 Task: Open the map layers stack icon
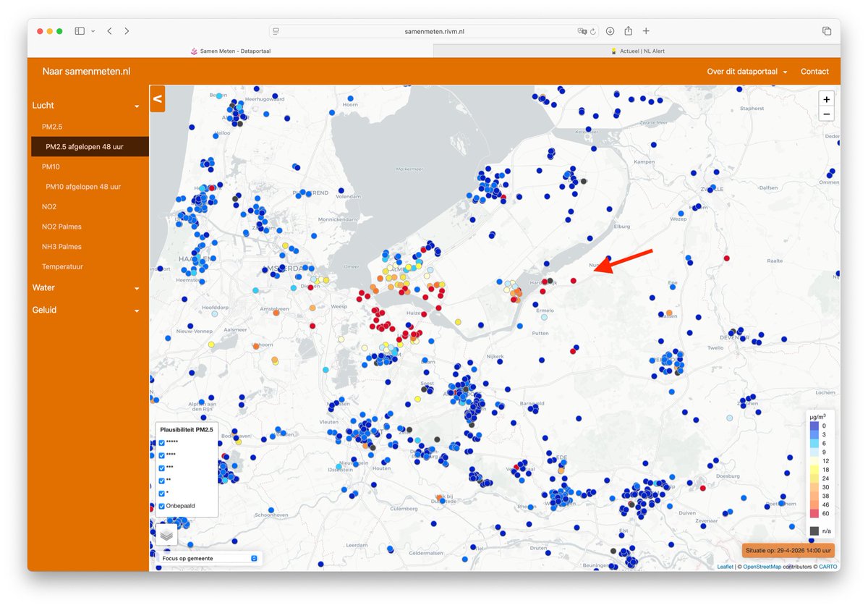167,534
